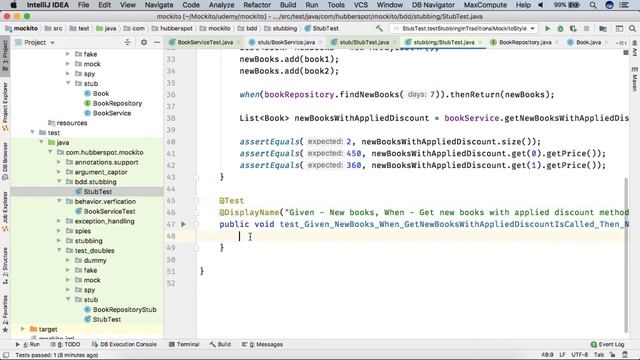Open macOS Spotlight search icon
The height and width of the screenshot is (360, 640).
point(593,5)
